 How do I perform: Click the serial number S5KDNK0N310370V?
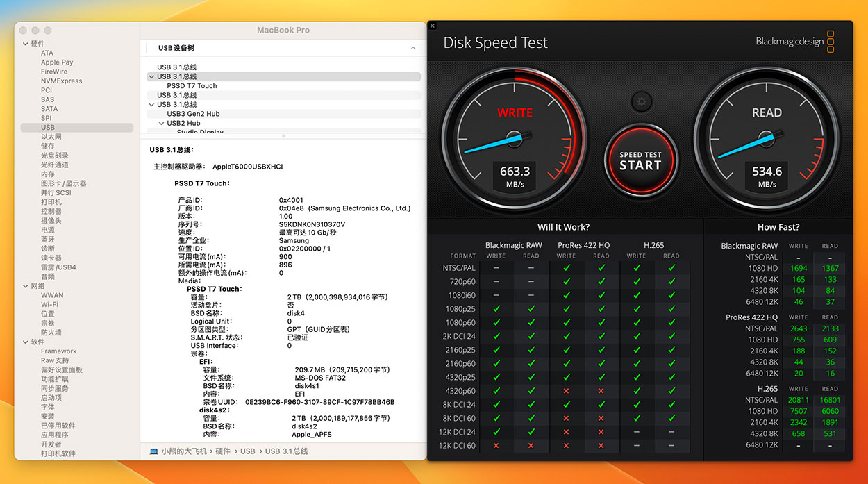[x=312, y=224]
